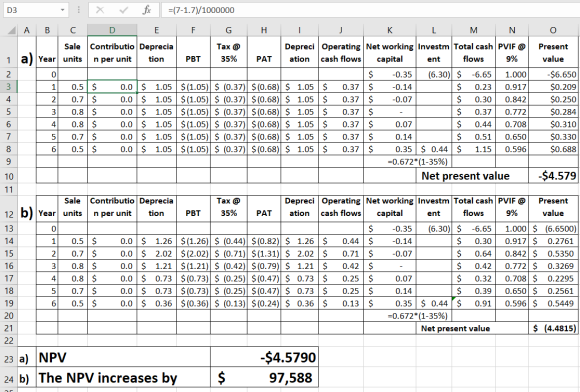The width and height of the screenshot is (580, 392).
Task: Click the '0.44' investment cell in row 19
Action: tap(434, 303)
